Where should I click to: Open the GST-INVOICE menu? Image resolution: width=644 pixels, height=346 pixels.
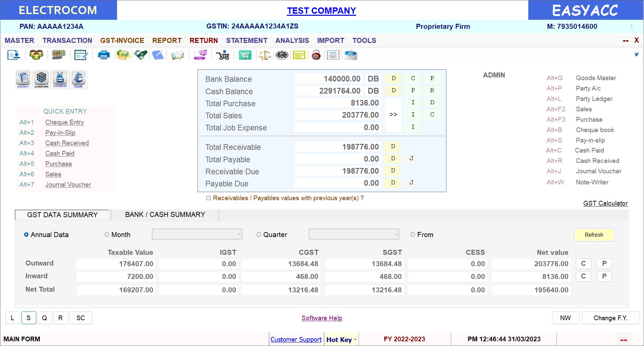[x=122, y=41]
